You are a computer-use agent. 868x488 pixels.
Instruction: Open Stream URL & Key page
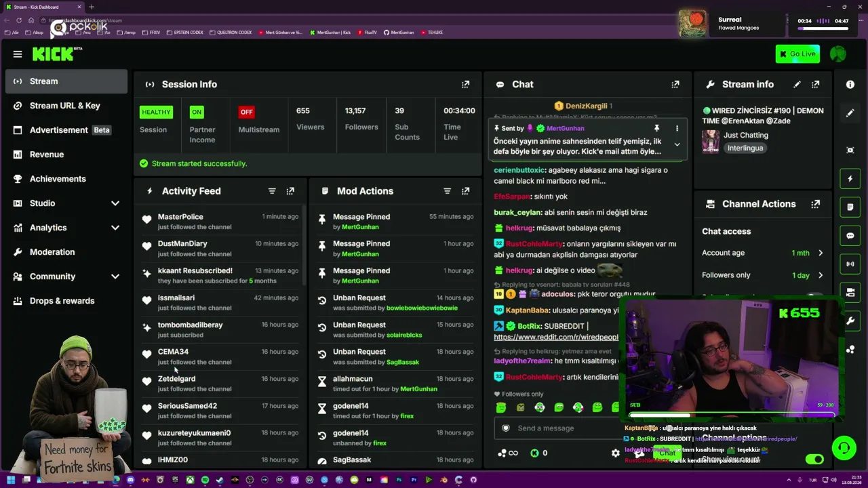click(x=66, y=106)
